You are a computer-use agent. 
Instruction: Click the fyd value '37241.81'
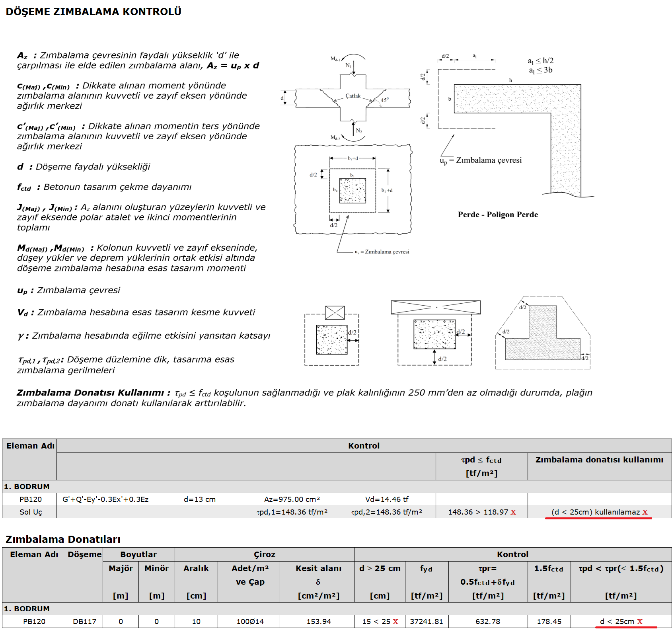[x=426, y=621]
